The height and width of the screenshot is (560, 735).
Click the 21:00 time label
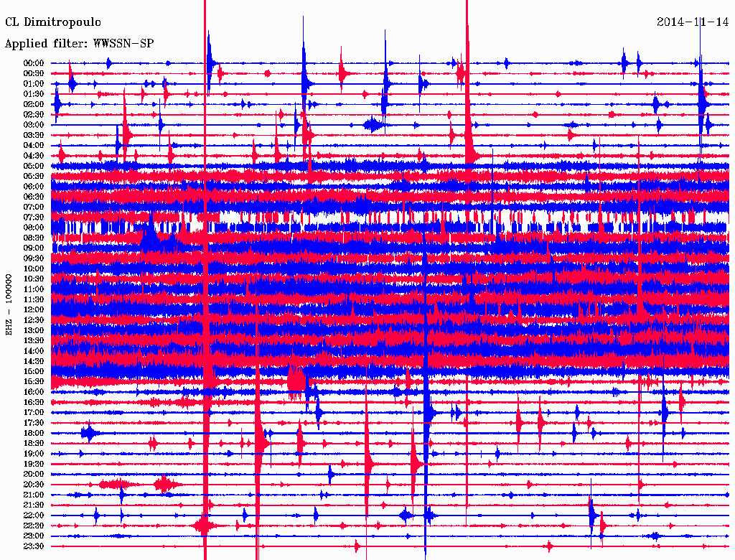[34, 495]
